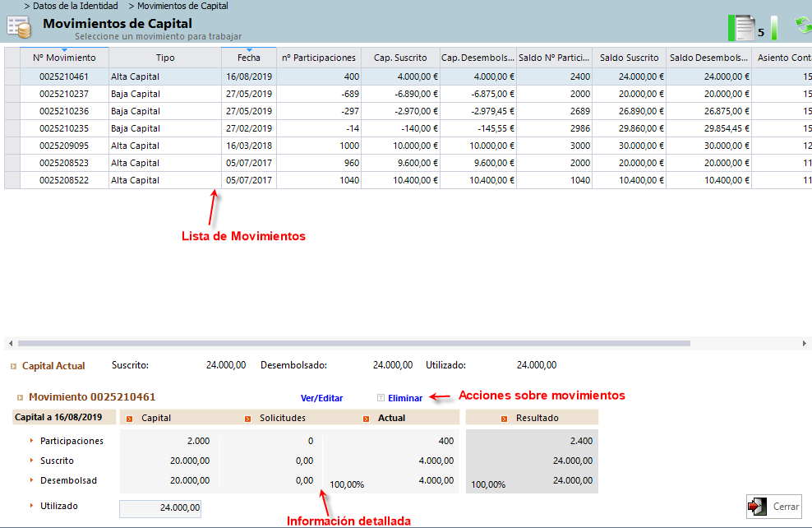
Task: Click the small icon beside Eliminar
Action: pyautogui.click(x=381, y=398)
